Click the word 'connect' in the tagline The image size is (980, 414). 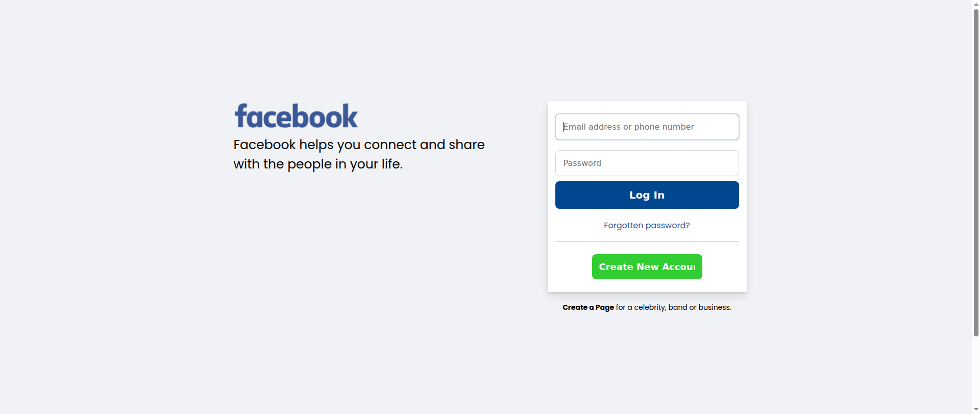pos(390,144)
